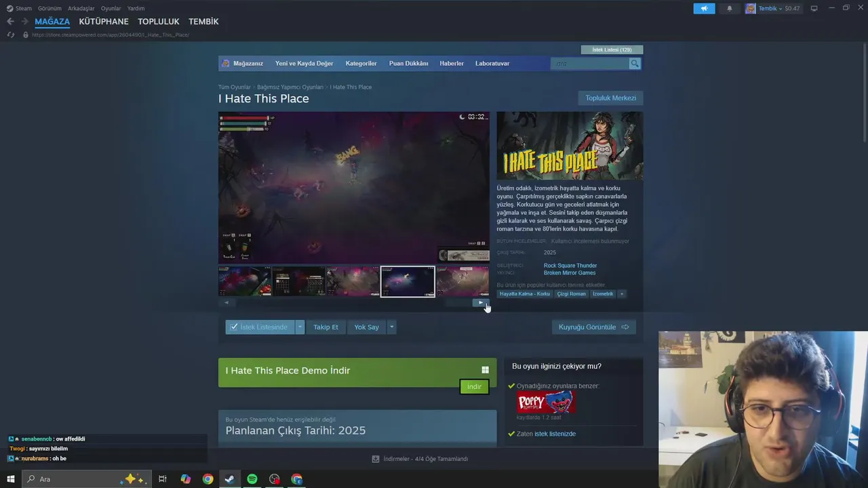Click the green İndir demo button
The height and width of the screenshot is (488, 868).
474,386
